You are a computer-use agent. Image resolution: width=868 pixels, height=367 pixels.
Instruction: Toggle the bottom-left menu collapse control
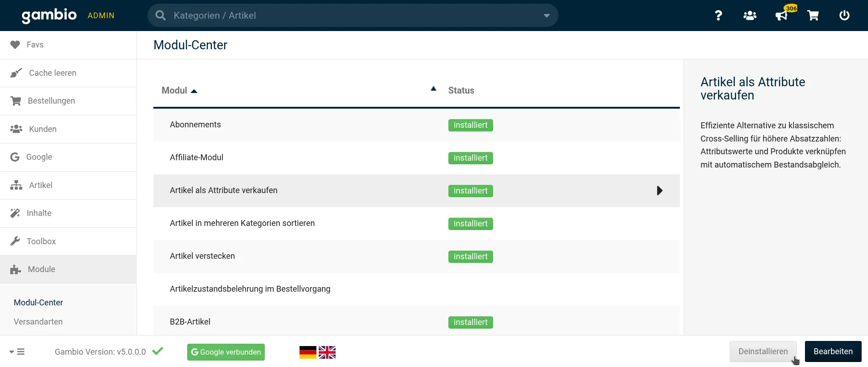tap(17, 352)
